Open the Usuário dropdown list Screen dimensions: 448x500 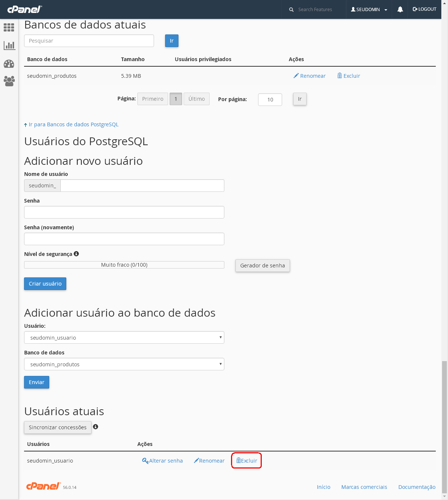pos(124,337)
